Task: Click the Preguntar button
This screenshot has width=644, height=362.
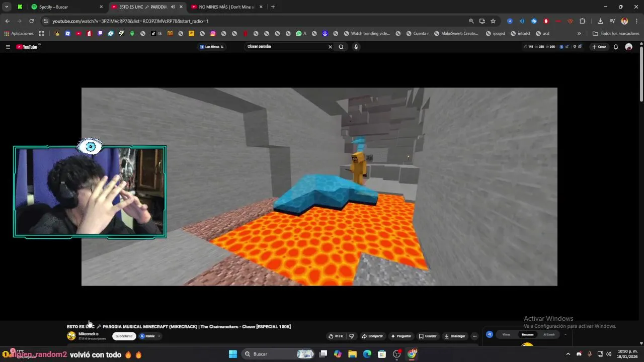Action: (x=401, y=336)
